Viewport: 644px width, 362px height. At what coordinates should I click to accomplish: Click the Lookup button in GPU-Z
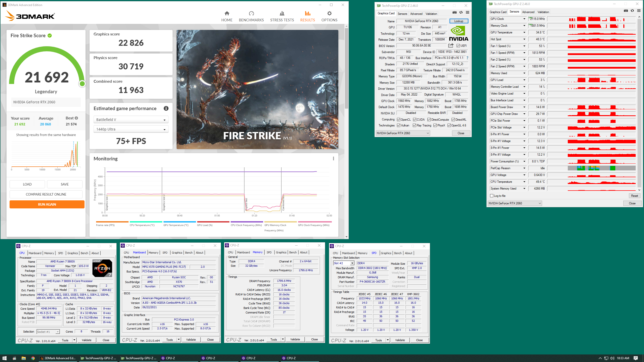click(x=459, y=21)
